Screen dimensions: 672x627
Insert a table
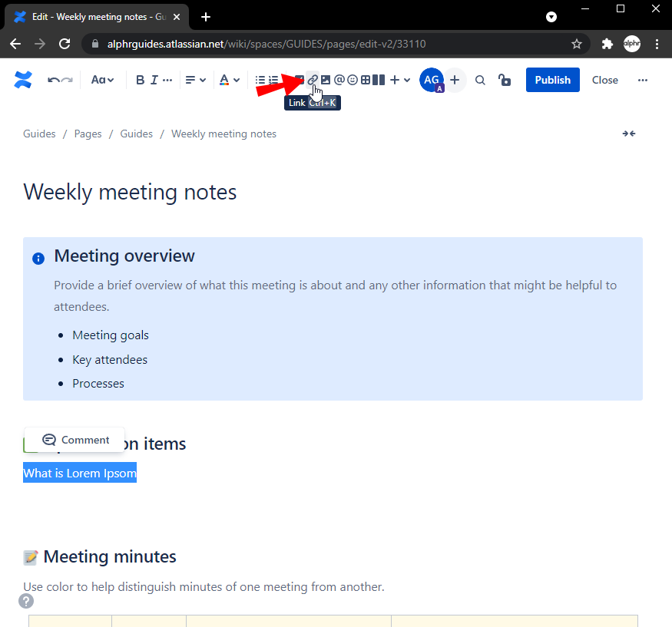(366, 80)
